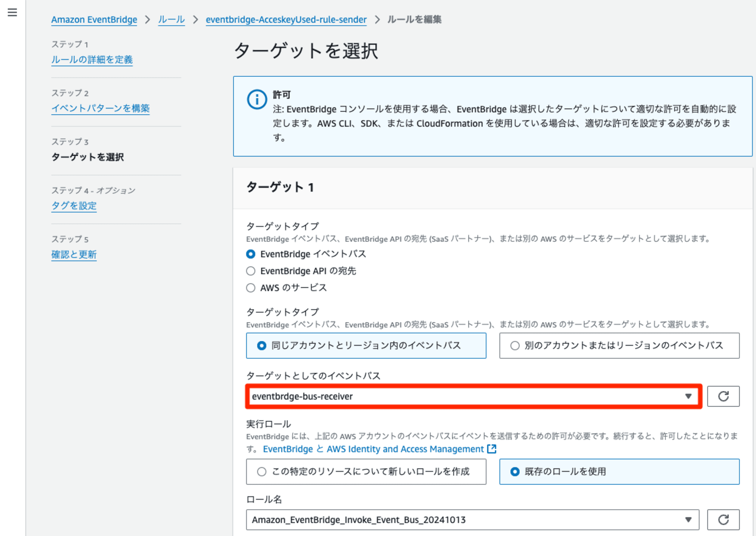Go to step 確認と更新
The height and width of the screenshot is (536, 756).
[74, 255]
